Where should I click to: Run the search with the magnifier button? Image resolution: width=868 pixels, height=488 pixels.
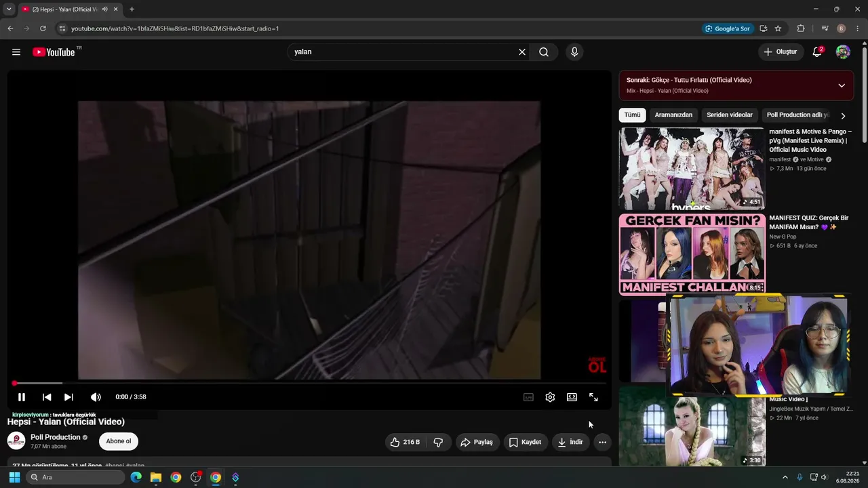[544, 52]
